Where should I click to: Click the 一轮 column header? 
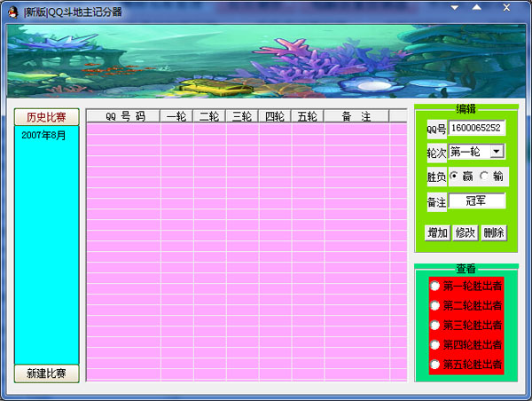click(176, 116)
